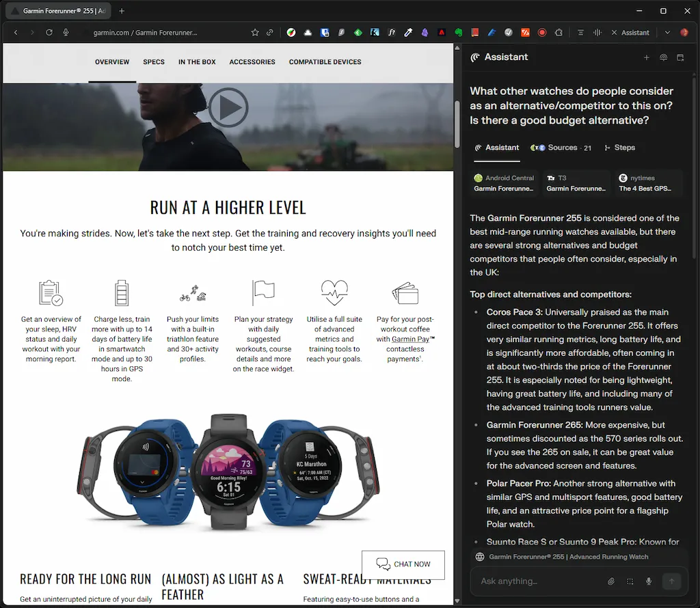Open a new Assistant chat with the plus icon
The height and width of the screenshot is (608, 700).
tap(647, 57)
